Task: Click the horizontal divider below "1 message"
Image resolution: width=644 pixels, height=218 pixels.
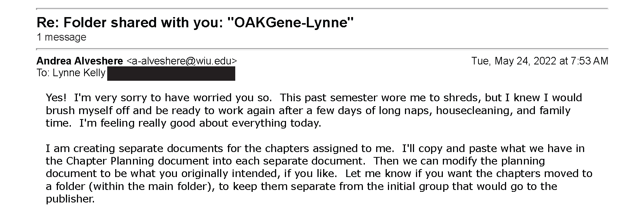Action: pos(322,49)
